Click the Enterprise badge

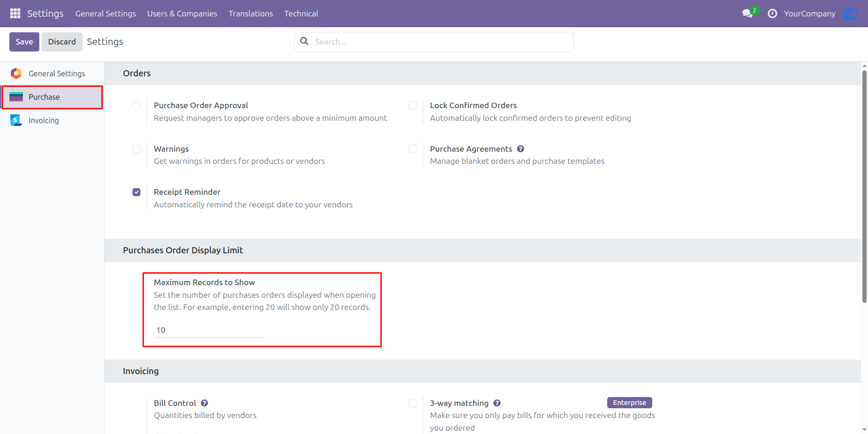pyautogui.click(x=630, y=403)
